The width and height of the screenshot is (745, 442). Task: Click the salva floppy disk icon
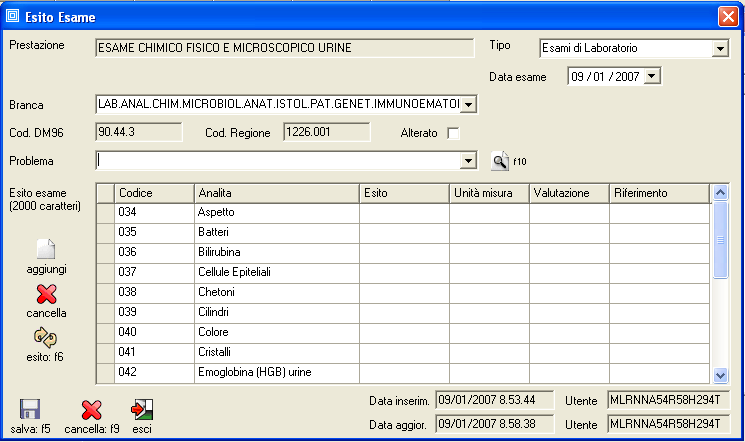(x=30, y=409)
